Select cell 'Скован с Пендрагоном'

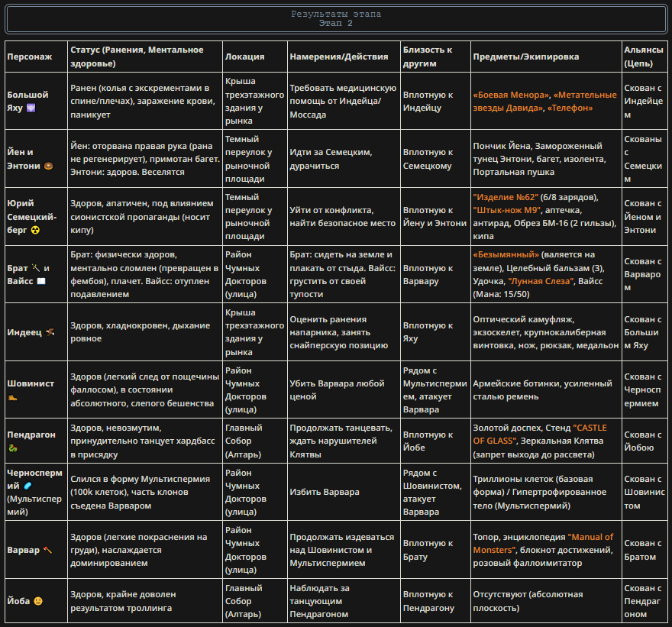coord(645,601)
